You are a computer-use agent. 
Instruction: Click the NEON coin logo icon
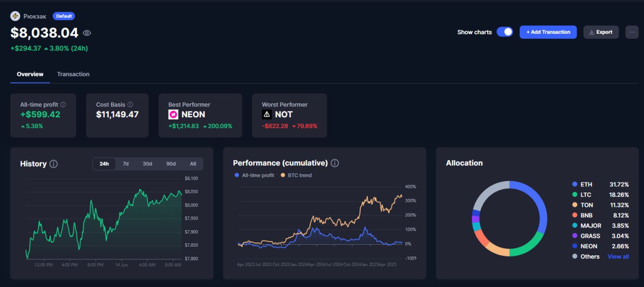point(173,114)
